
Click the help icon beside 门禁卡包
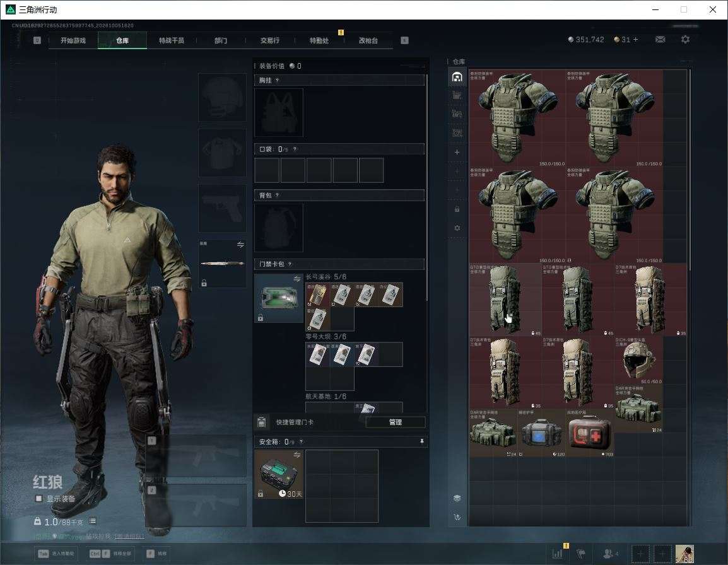click(x=290, y=264)
